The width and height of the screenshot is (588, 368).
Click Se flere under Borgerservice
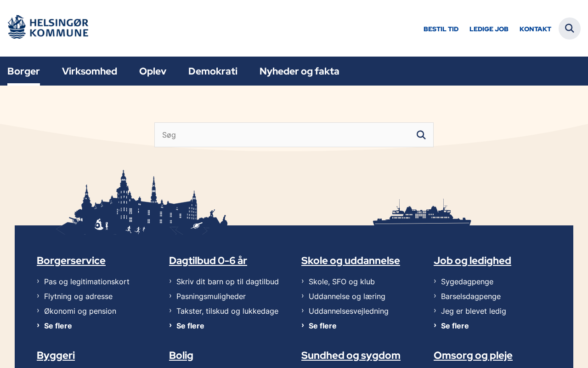58,326
